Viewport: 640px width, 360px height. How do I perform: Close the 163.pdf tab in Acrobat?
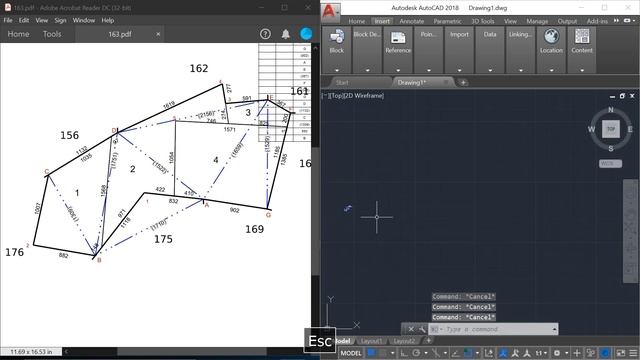click(158, 34)
